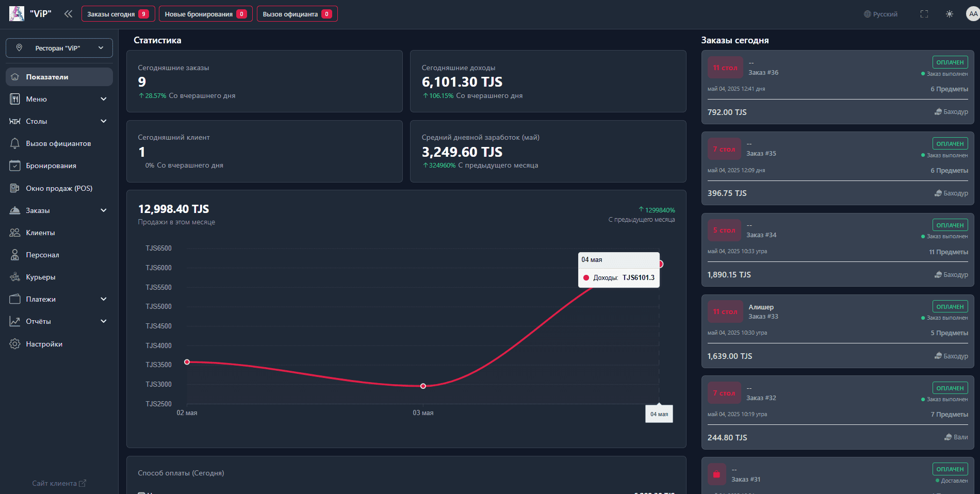Click "1,890.15 TJS" order total

(x=729, y=275)
